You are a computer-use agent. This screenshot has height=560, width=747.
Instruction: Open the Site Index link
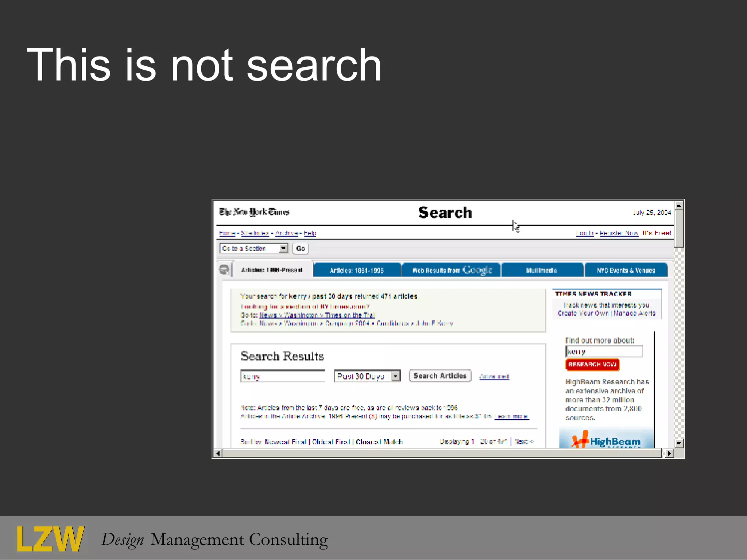(x=255, y=233)
